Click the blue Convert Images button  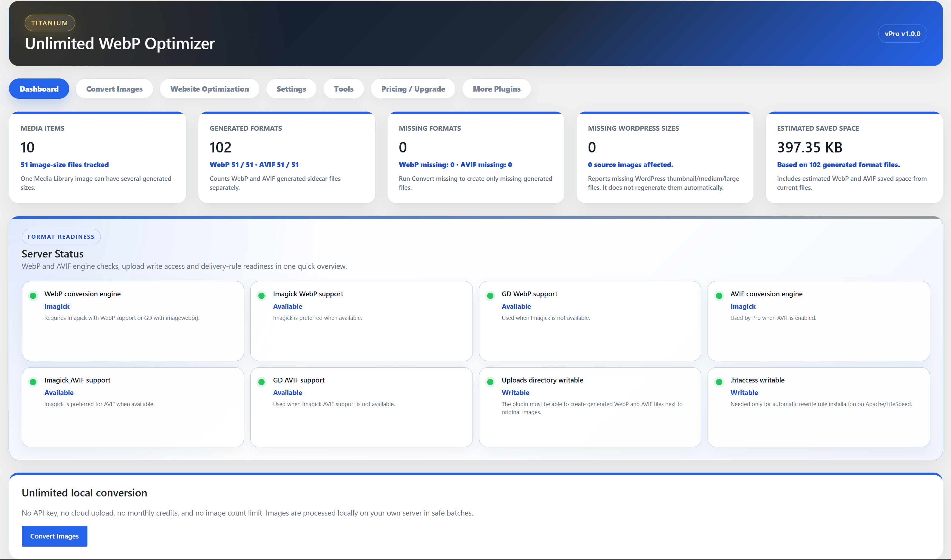pos(54,536)
